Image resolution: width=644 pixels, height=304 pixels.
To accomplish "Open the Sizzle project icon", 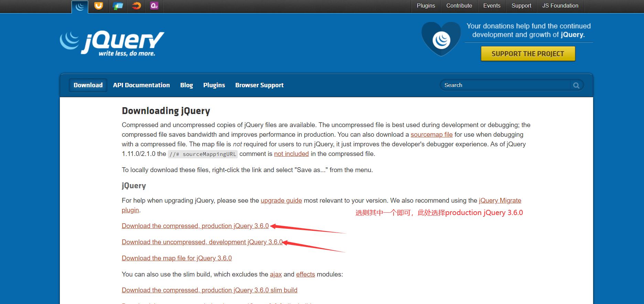I will [136, 6].
